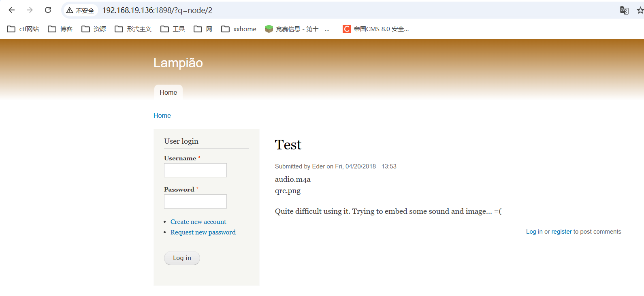Focus the Username input field
The image size is (644, 296).
(195, 170)
